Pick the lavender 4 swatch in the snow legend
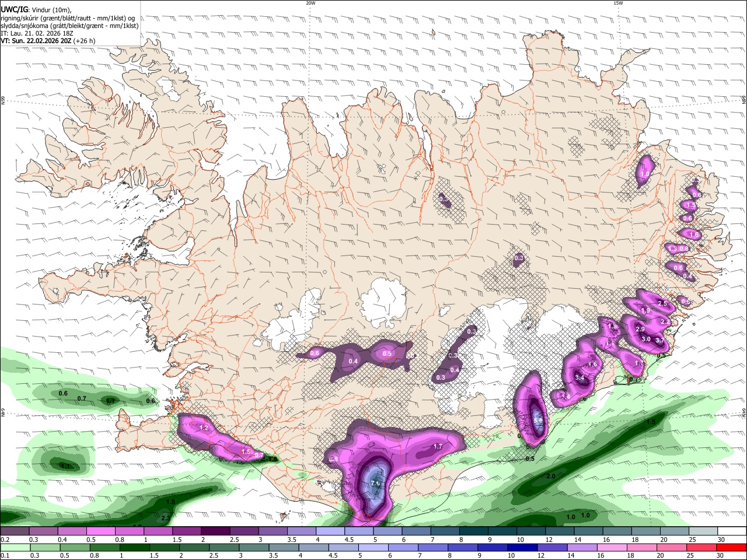Image resolution: width=747 pixels, height=560 pixels. 330,531
